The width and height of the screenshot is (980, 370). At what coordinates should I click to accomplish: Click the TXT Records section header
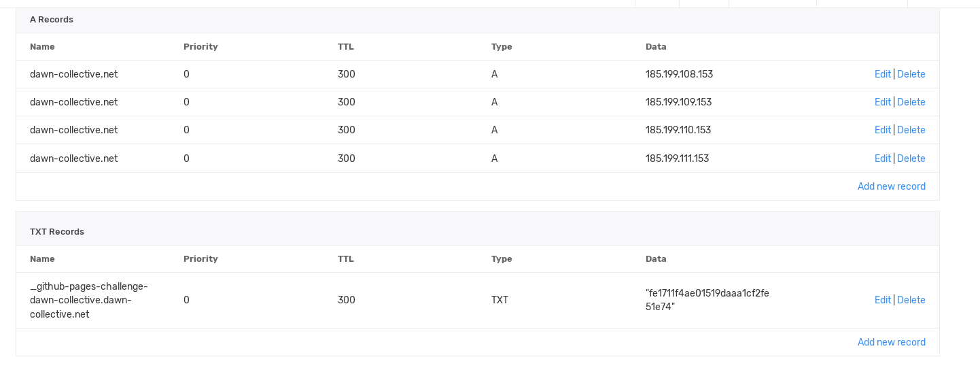click(57, 232)
